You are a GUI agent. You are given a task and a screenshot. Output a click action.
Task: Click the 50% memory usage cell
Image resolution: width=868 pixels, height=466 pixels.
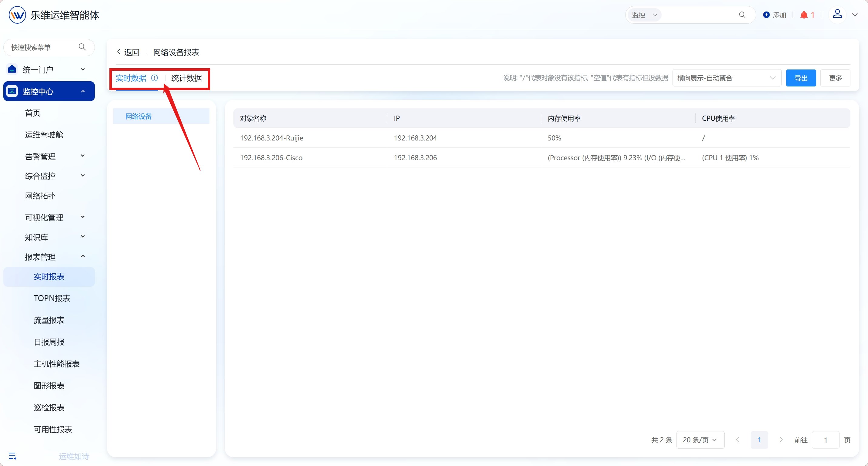click(554, 138)
